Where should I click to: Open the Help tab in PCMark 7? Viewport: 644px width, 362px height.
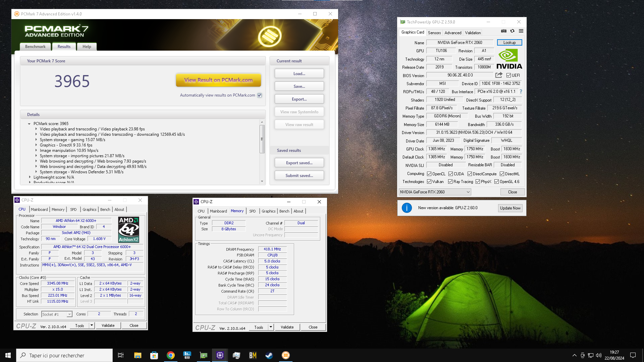pos(87,47)
